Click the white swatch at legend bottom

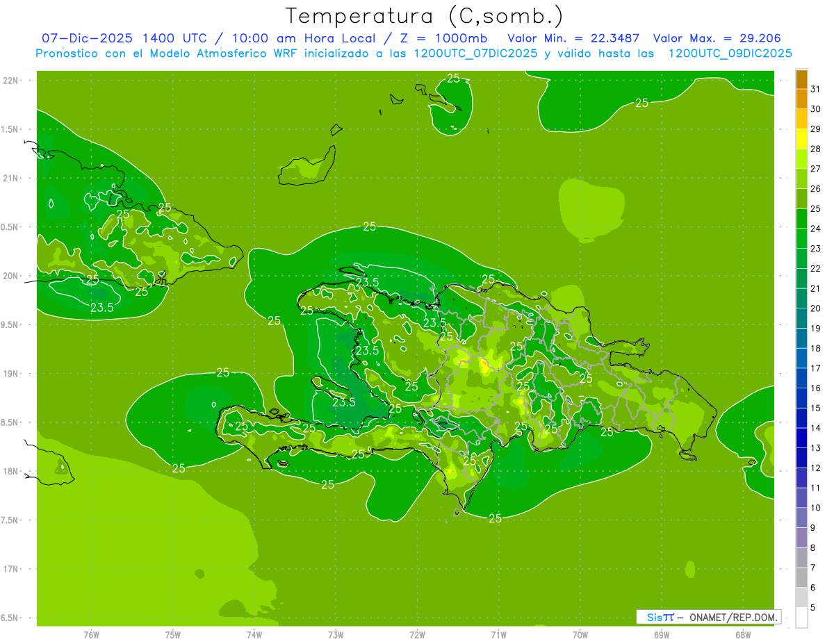point(801,617)
